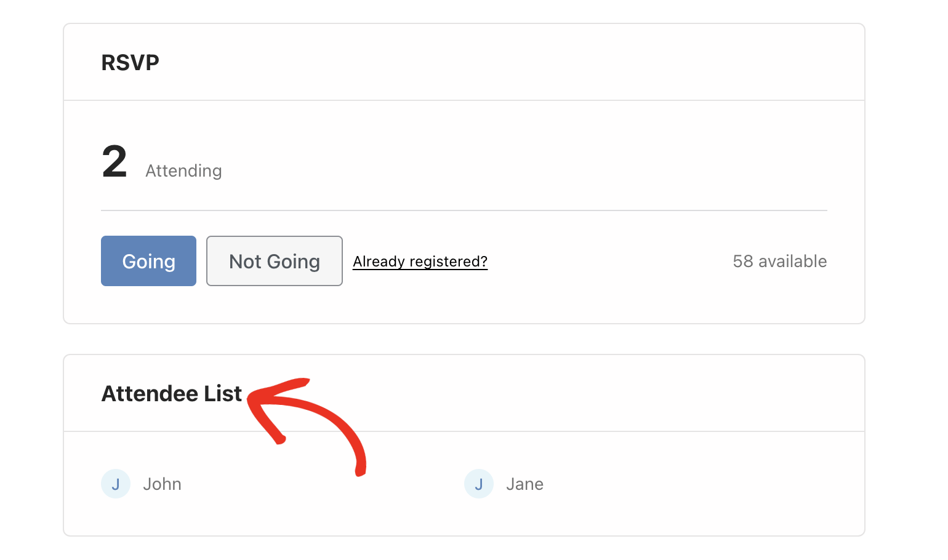Viewport: 948px width, 560px height.
Task: Click the word List in the heading
Action: point(223,394)
